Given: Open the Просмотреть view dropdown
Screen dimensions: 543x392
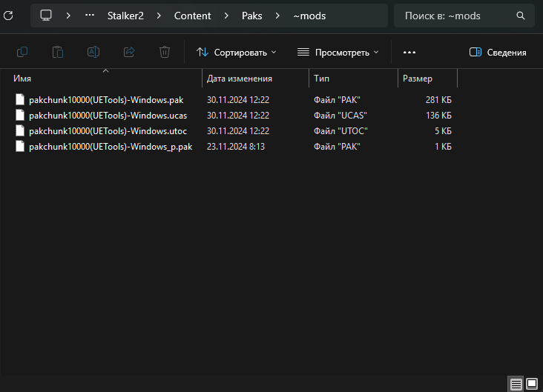Looking at the screenshot, I should [338, 53].
